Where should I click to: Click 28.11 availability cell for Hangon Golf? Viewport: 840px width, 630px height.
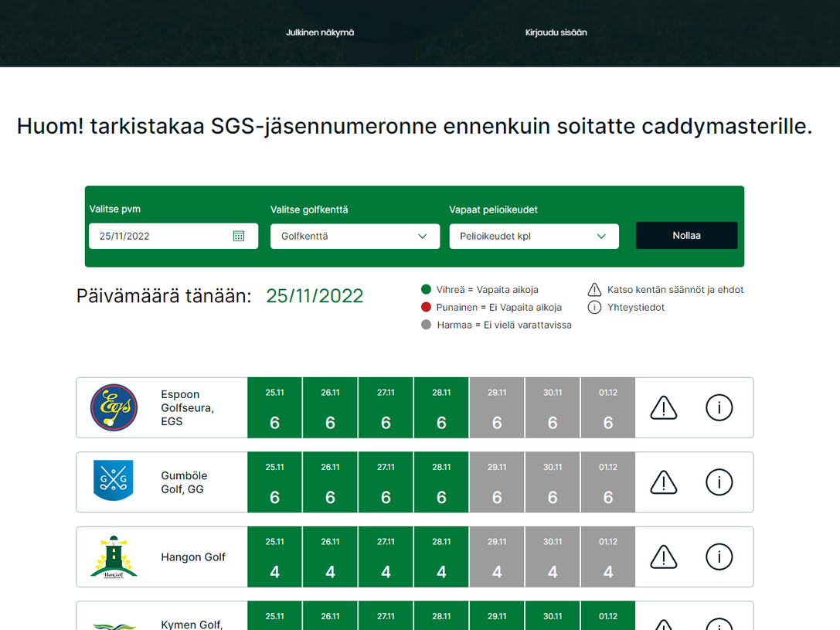click(441, 557)
